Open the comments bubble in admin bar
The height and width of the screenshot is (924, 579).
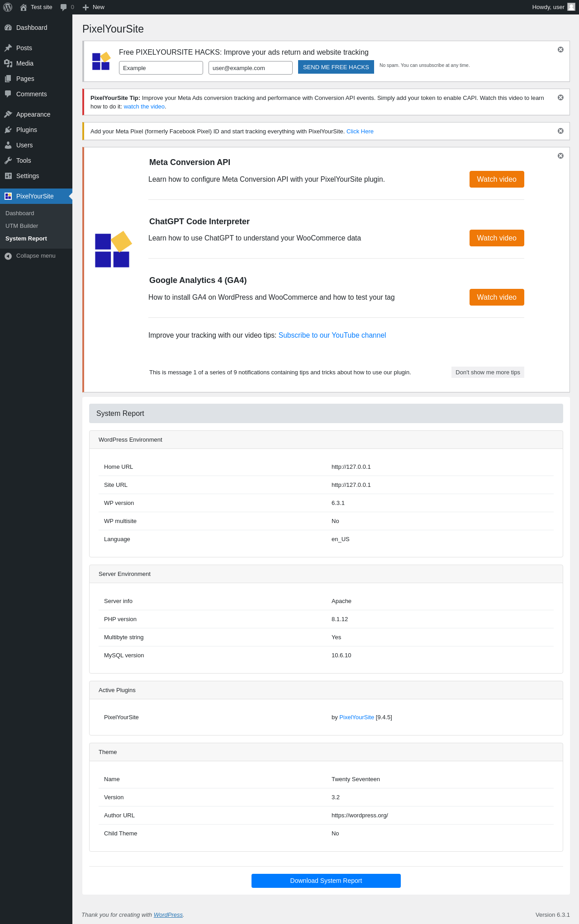pyautogui.click(x=64, y=7)
